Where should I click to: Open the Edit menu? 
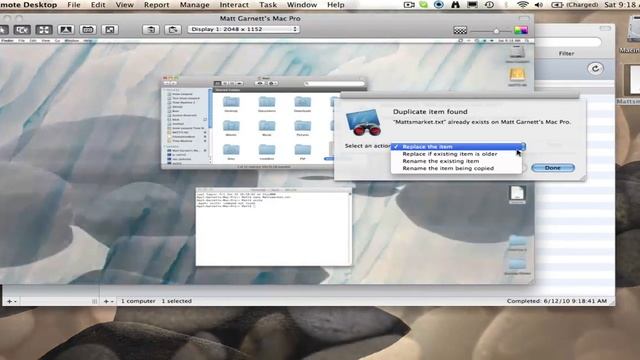point(98,5)
